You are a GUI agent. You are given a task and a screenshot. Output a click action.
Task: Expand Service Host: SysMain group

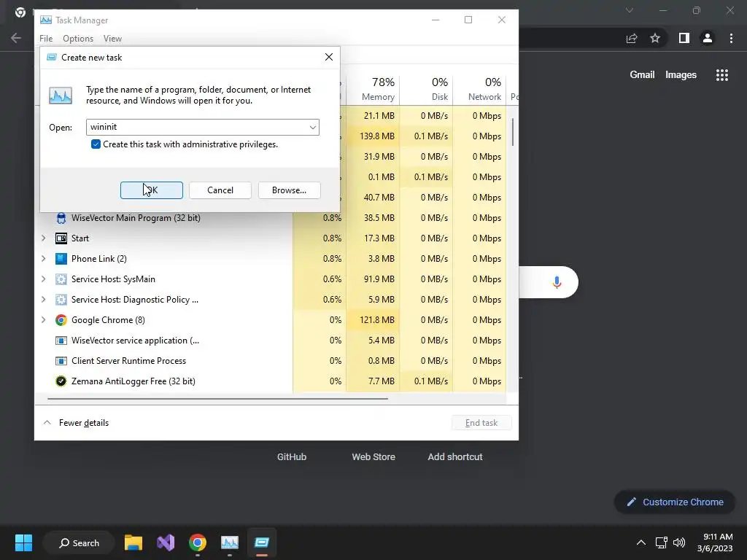(x=43, y=279)
